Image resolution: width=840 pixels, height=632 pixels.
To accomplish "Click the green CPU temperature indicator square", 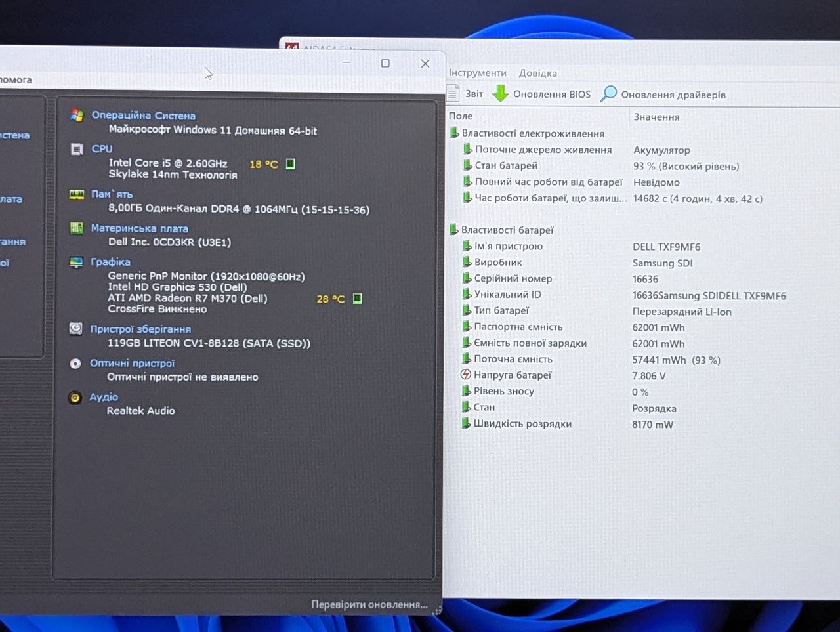I will pyautogui.click(x=291, y=164).
